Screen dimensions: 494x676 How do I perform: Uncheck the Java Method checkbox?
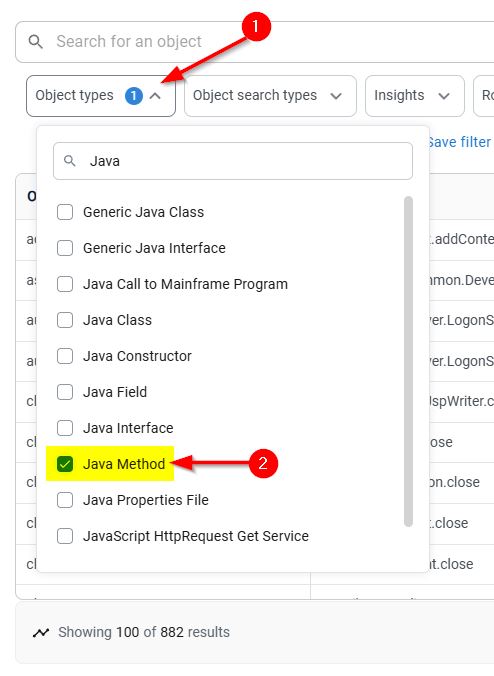[x=65, y=464]
